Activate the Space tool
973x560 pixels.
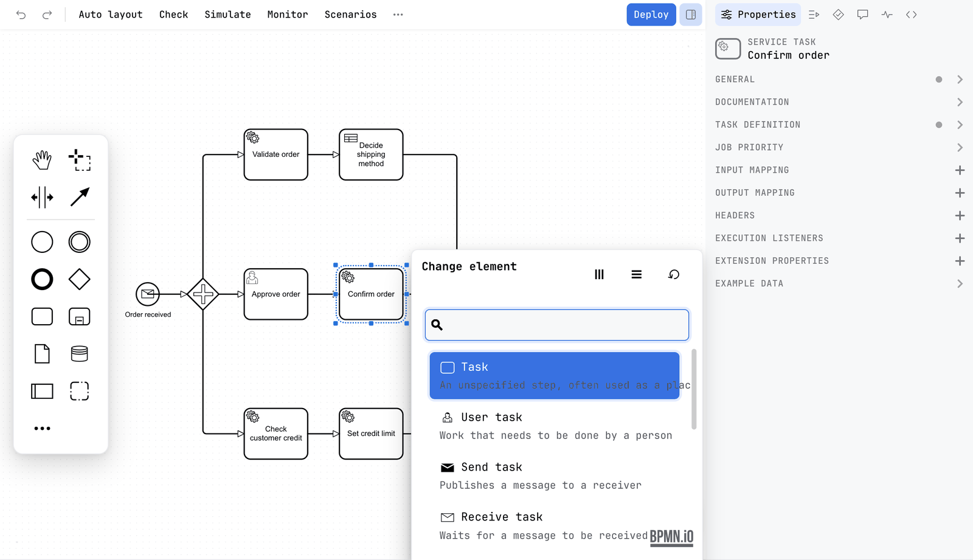point(42,197)
